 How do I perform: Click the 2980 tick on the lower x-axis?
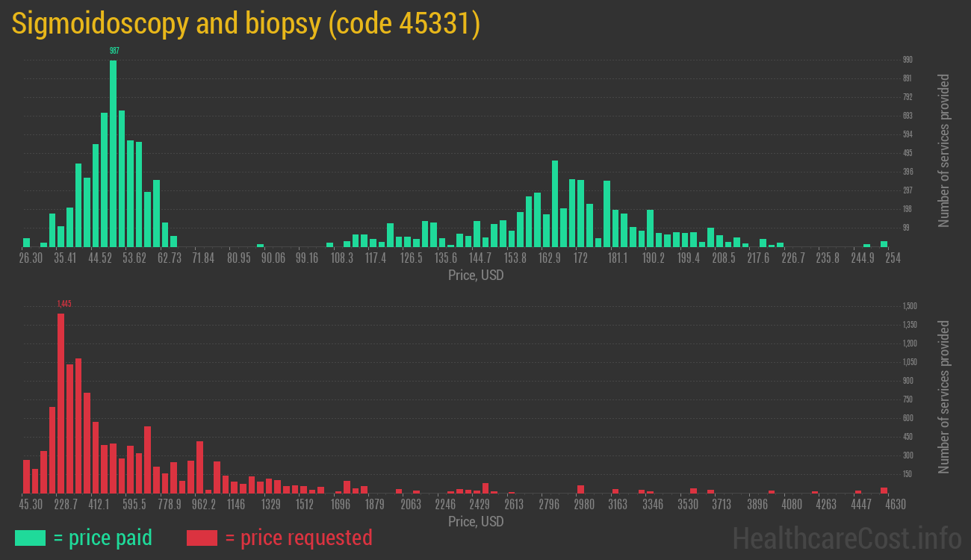[x=584, y=505]
